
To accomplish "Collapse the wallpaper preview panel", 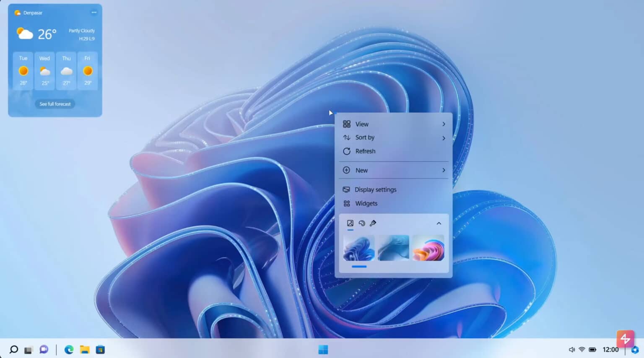I will pos(439,223).
